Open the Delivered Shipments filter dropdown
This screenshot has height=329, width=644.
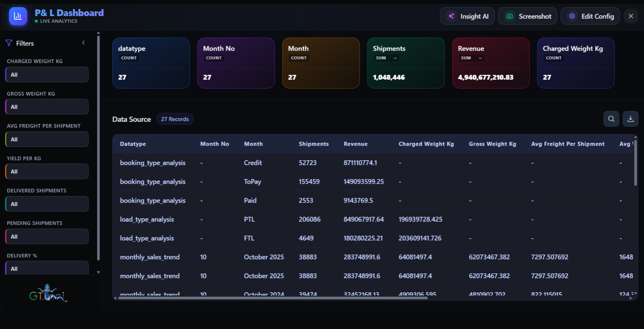pos(47,204)
